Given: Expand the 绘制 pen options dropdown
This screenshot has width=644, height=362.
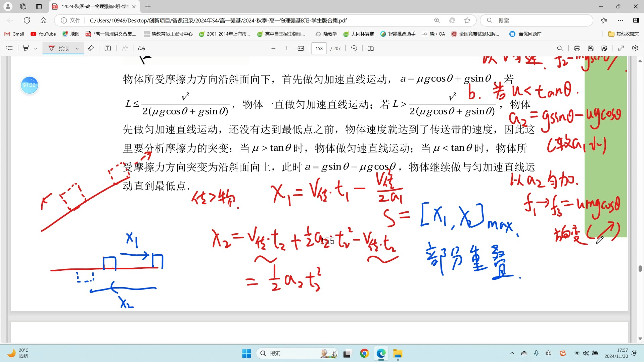Looking at the screenshot, I should coord(77,48).
